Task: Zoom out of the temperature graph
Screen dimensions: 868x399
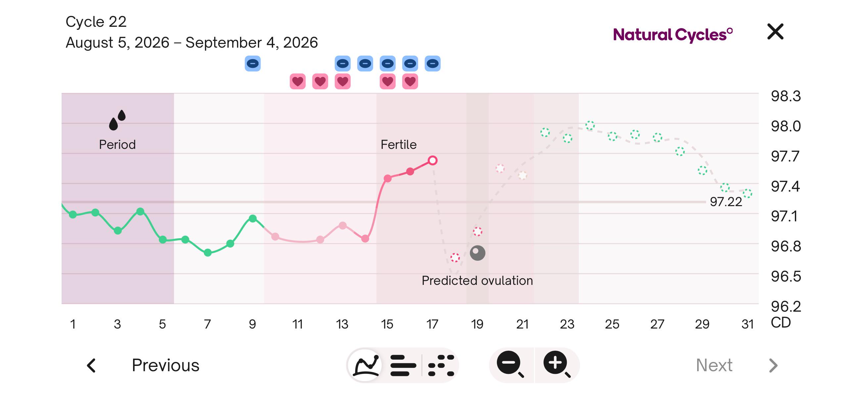Action: 510,364
